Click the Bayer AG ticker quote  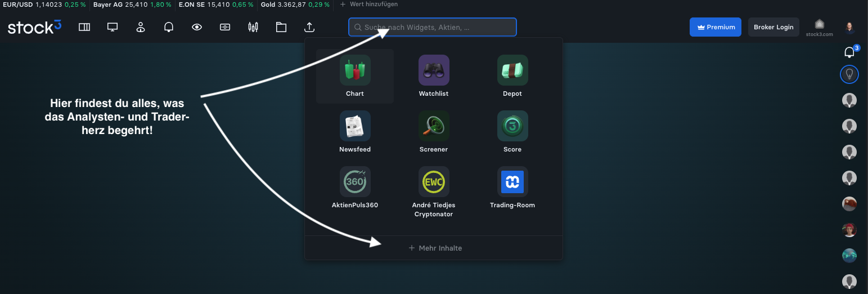(132, 5)
